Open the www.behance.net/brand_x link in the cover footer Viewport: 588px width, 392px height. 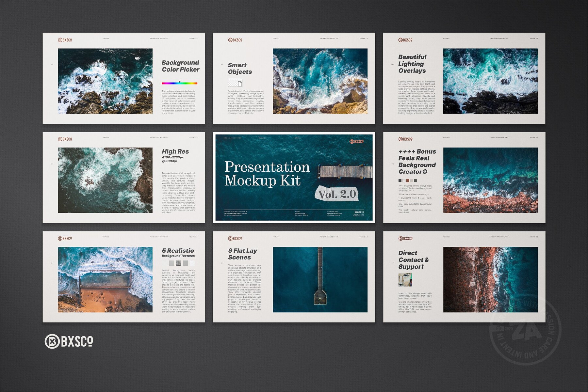coord(334,214)
